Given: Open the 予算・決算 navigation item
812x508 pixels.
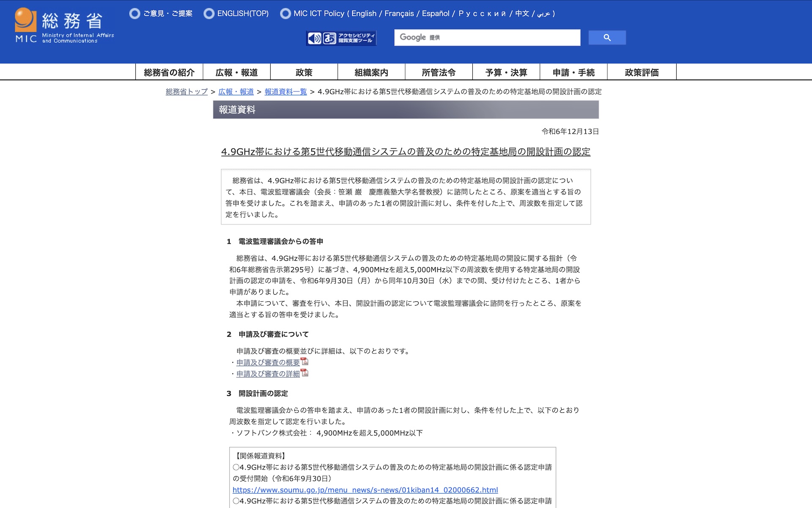Looking at the screenshot, I should pyautogui.click(x=506, y=72).
